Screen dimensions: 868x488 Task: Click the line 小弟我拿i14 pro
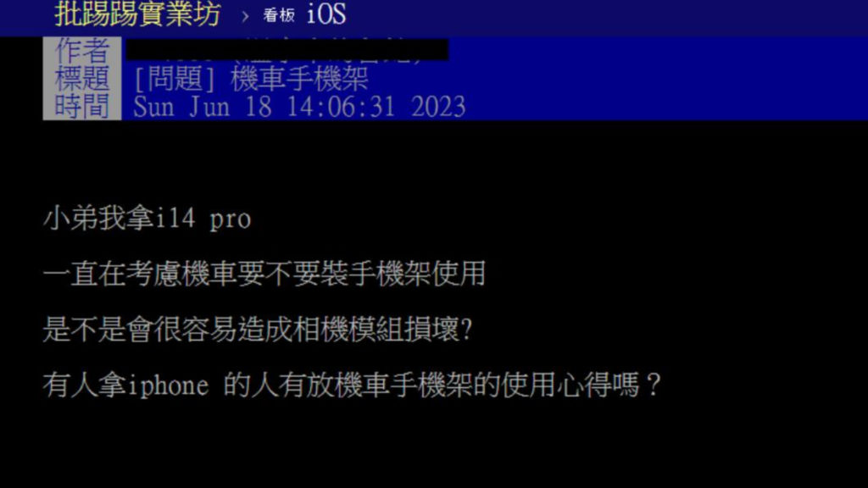point(147,218)
